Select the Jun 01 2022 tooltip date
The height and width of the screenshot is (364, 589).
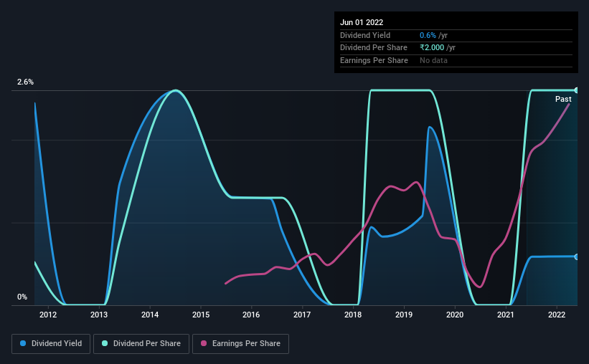pyautogui.click(x=362, y=22)
